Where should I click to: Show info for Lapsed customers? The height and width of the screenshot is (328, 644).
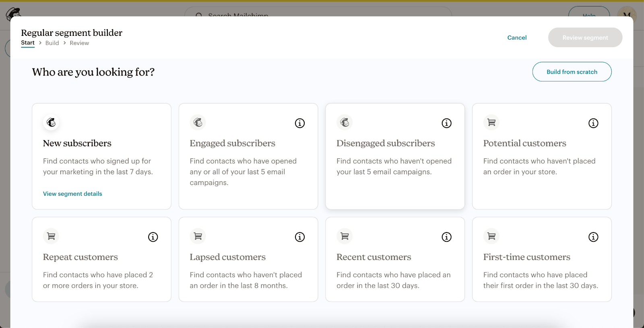[x=300, y=237]
